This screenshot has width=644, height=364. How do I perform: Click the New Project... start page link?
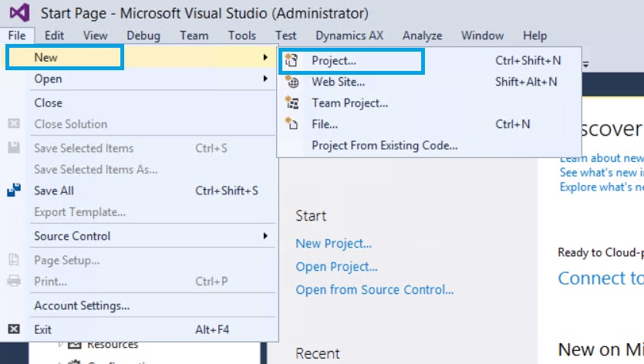pyautogui.click(x=333, y=244)
